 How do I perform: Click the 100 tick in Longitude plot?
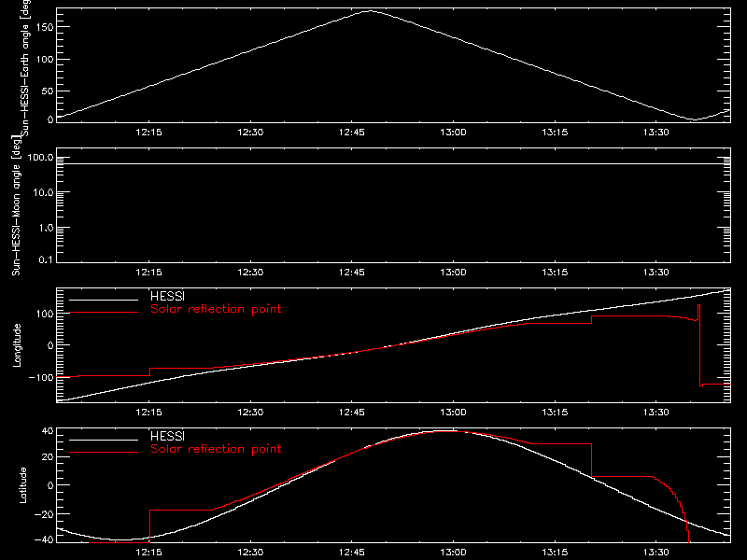pyautogui.click(x=45, y=314)
